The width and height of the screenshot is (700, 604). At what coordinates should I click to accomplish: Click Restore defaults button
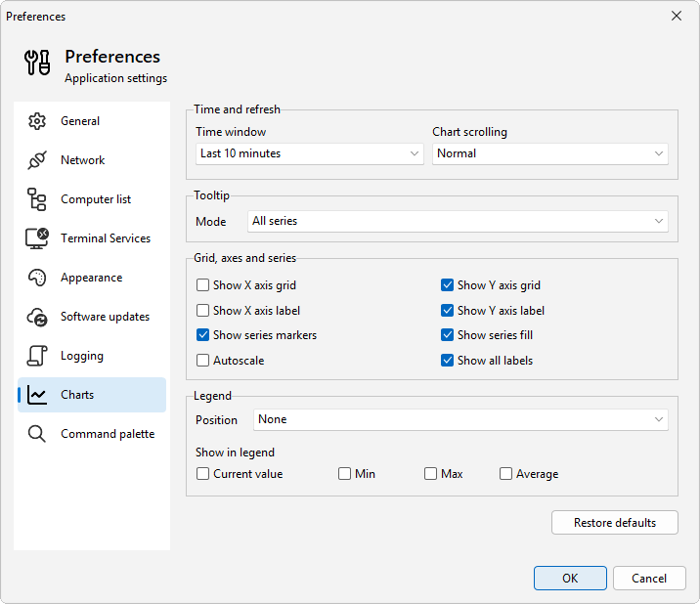tap(615, 522)
